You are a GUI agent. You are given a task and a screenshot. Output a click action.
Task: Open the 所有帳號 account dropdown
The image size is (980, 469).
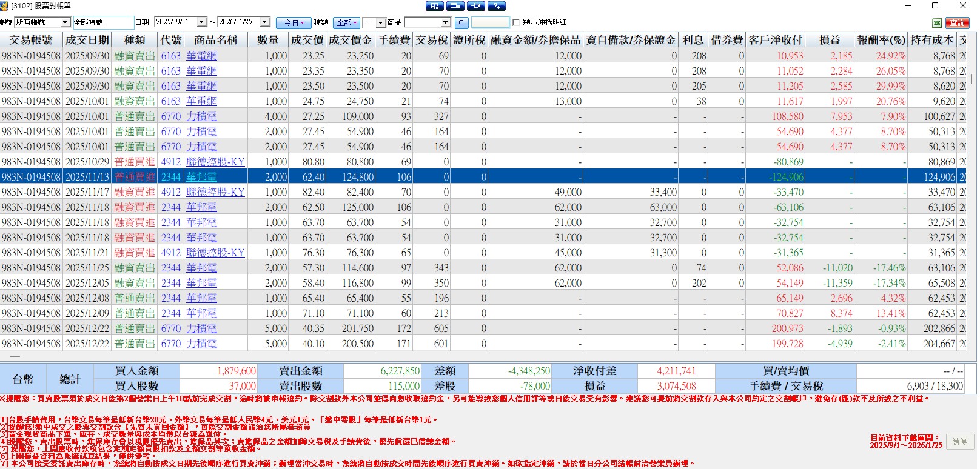coord(65,22)
